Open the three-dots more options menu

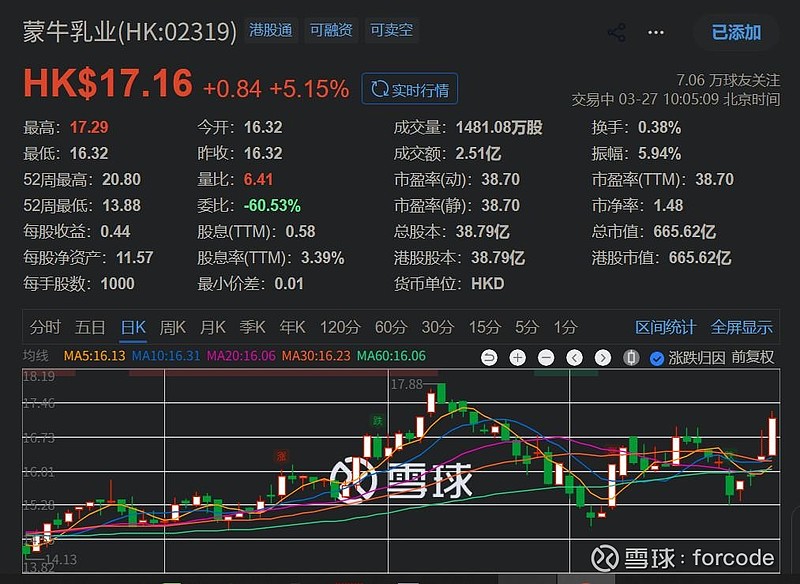pyautogui.click(x=656, y=33)
